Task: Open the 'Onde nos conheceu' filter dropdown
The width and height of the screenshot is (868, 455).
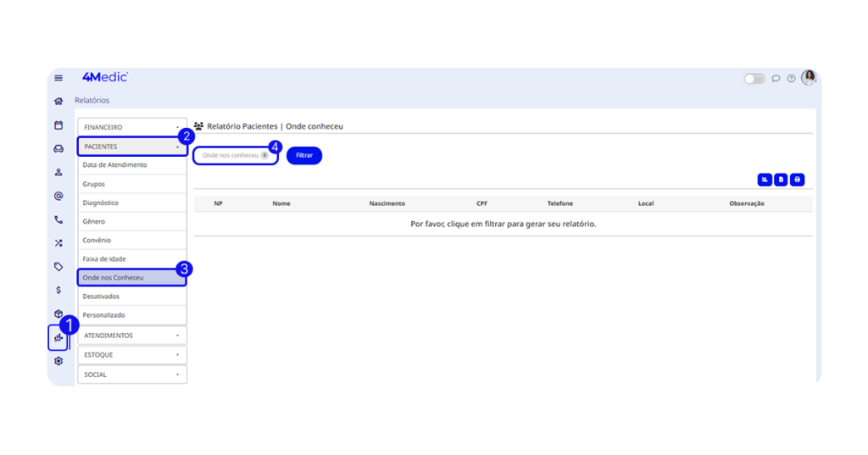Action: click(x=235, y=156)
